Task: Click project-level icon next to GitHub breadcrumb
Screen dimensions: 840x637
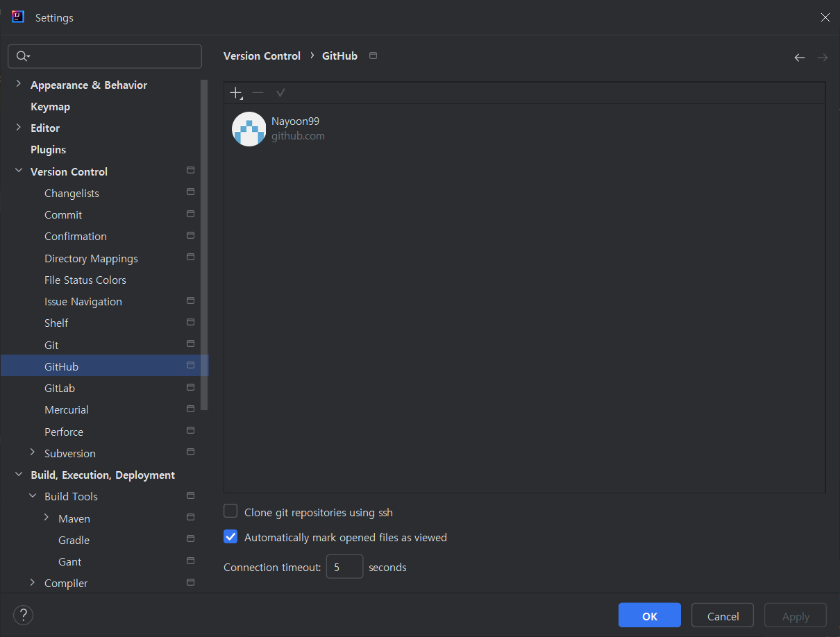Action: pos(373,56)
